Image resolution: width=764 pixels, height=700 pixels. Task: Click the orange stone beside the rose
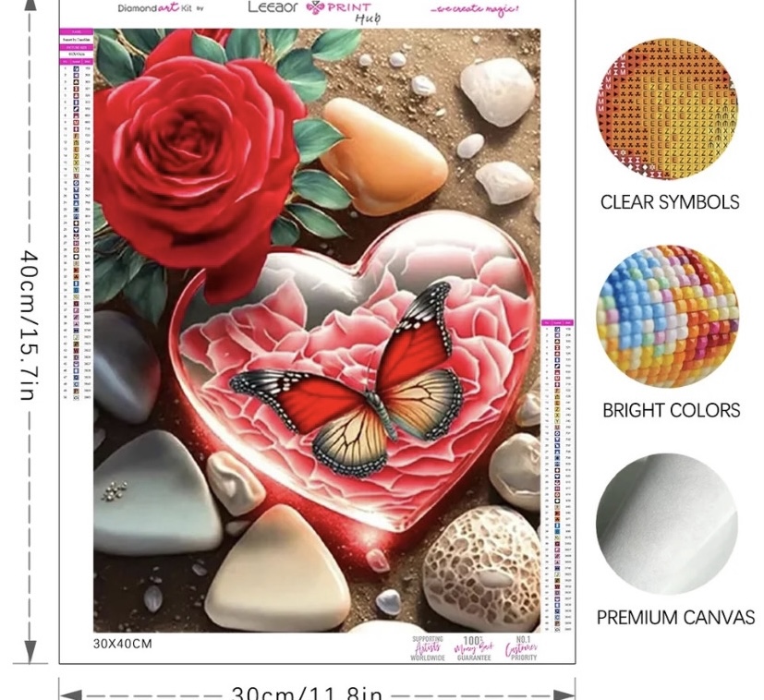tap(383, 157)
